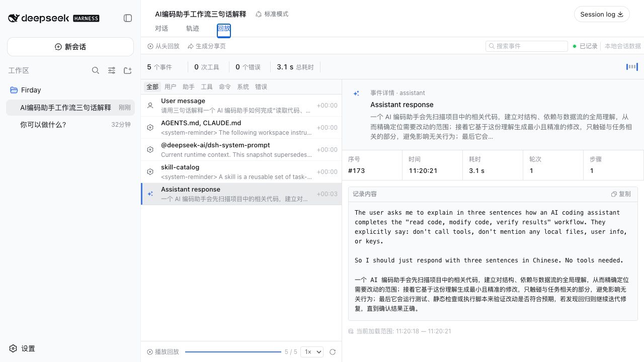
Task: Click 生成分享页 to create share page
Action: pos(207,46)
